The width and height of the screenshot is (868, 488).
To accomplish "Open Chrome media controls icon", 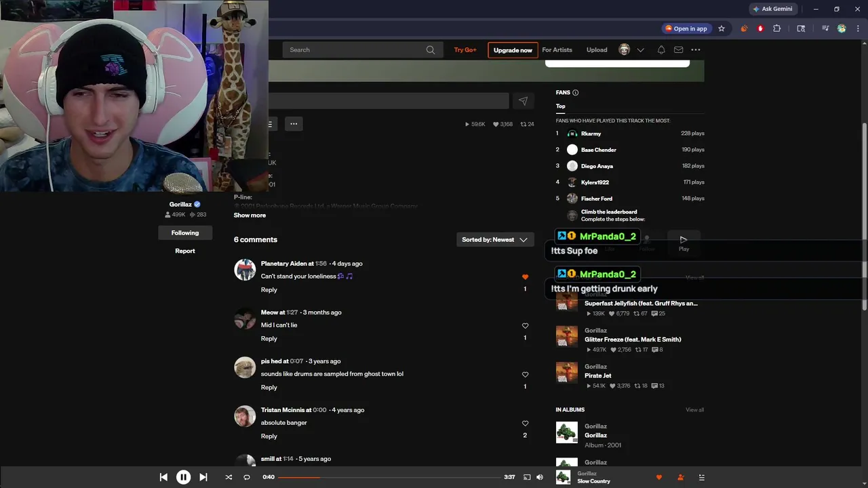I will [x=825, y=28].
